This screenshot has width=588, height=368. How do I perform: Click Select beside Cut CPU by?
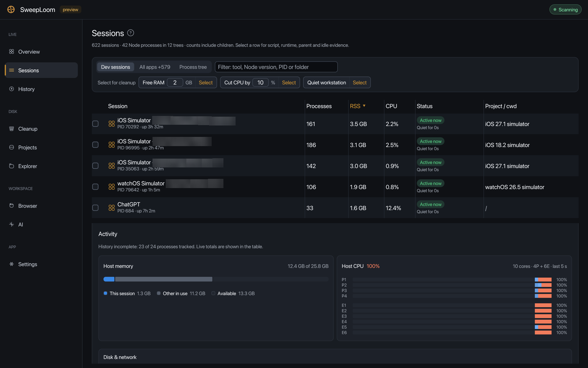click(x=289, y=83)
